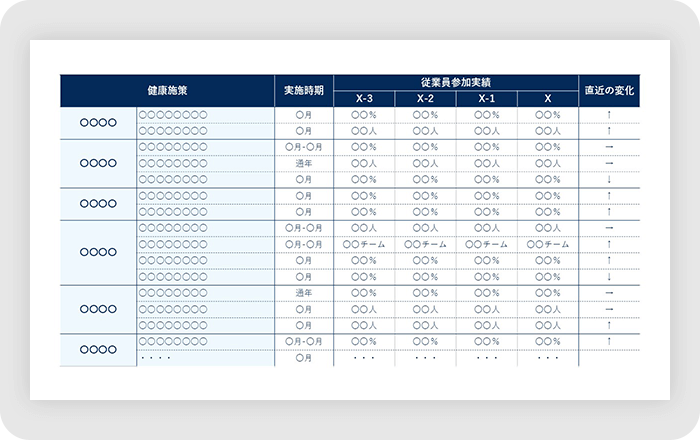Click the X-2 column header
Viewport: 700px width, 440px height.
(x=426, y=98)
